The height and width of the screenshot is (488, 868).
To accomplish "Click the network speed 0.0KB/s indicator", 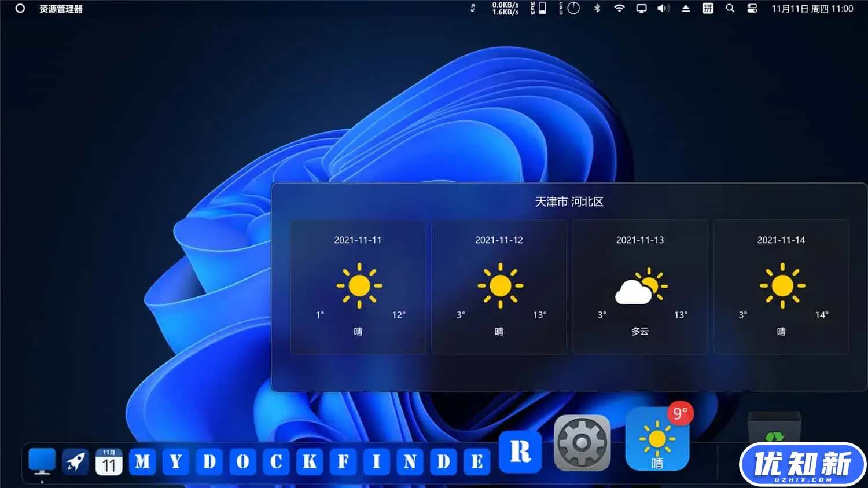I will point(505,8).
